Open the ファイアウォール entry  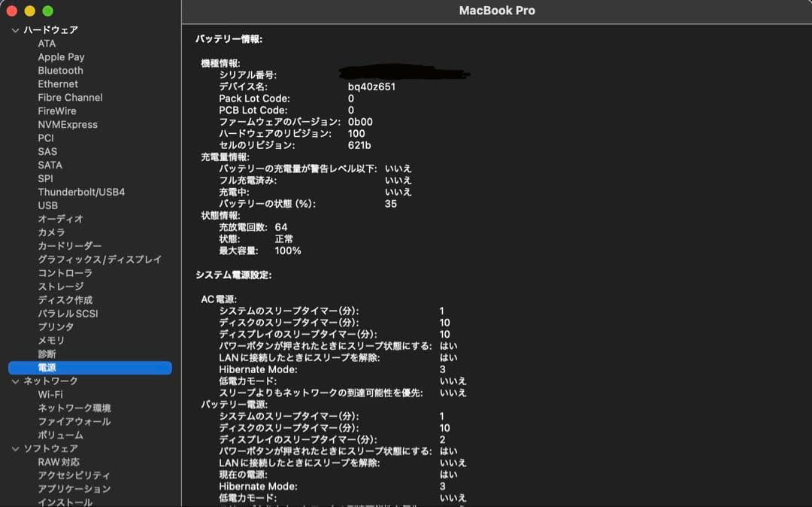pos(74,421)
